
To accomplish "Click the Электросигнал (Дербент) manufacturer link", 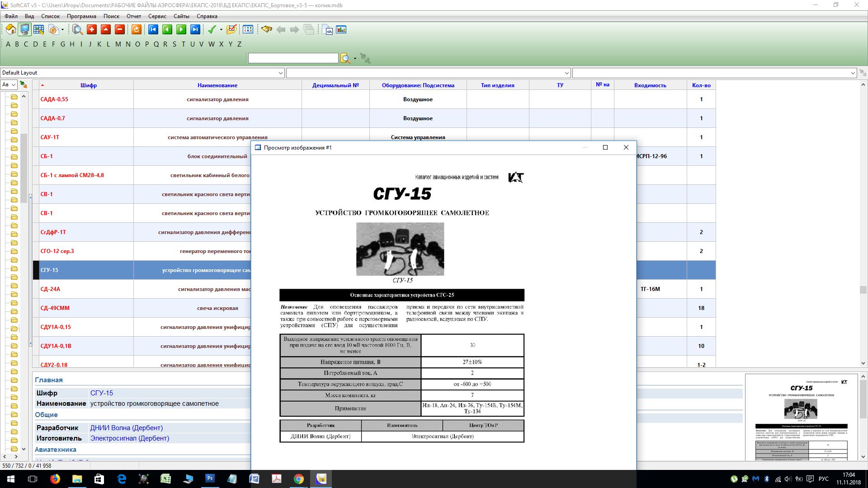I will coord(130,438).
